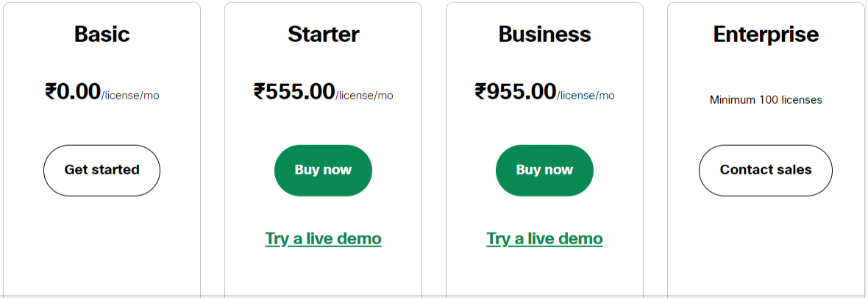Click the Starter plan heading
The image size is (868, 298).
[323, 34]
